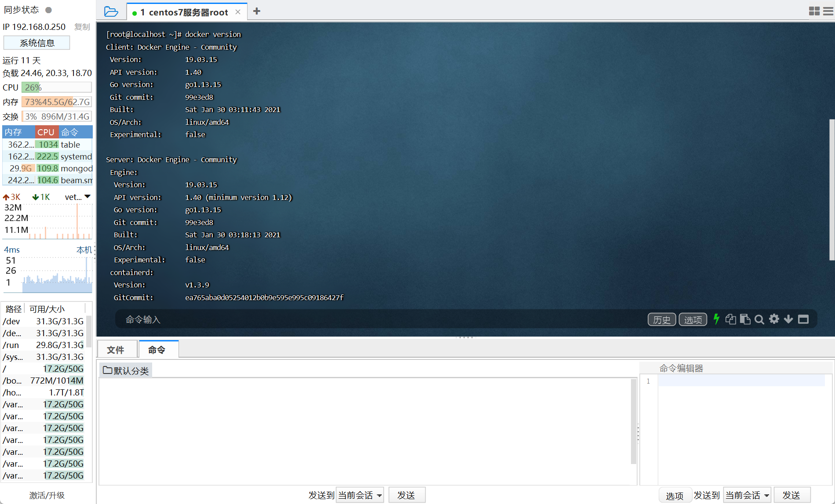Select the /ho... disk row
835x504 pixels.
coord(43,392)
